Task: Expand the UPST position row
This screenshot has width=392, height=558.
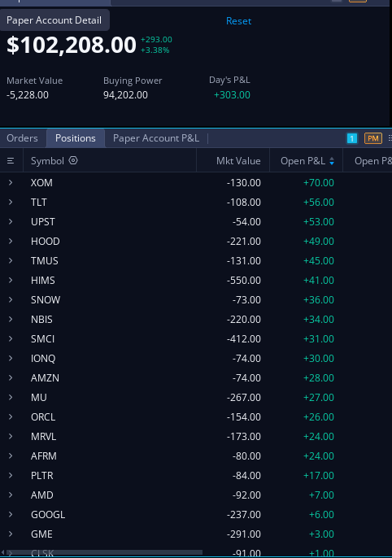Action: click(11, 222)
